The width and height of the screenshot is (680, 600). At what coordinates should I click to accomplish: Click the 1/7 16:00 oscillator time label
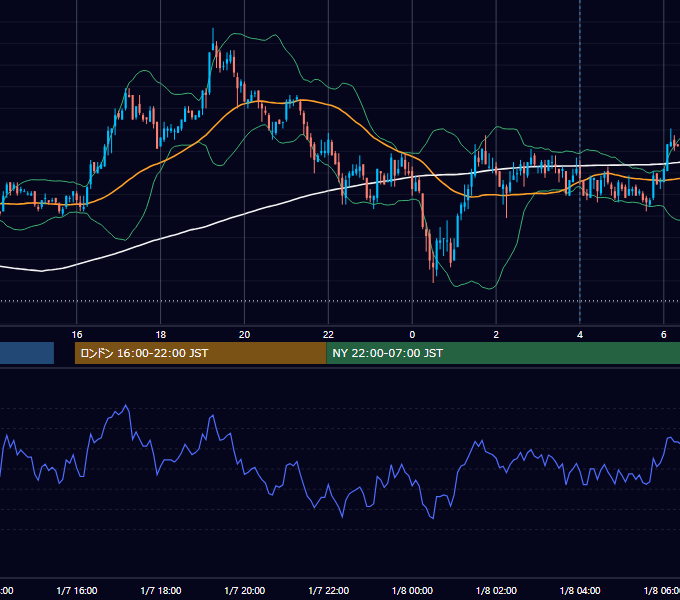pyautogui.click(x=77, y=590)
